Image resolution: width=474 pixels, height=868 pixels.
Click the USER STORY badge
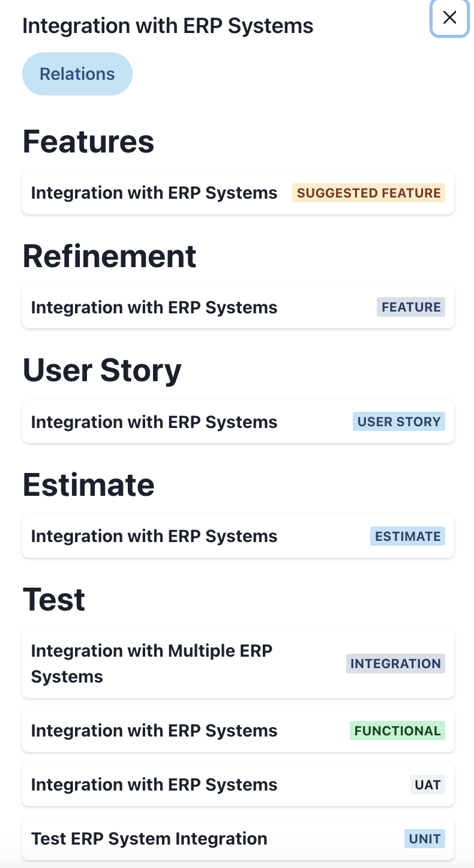[399, 422]
